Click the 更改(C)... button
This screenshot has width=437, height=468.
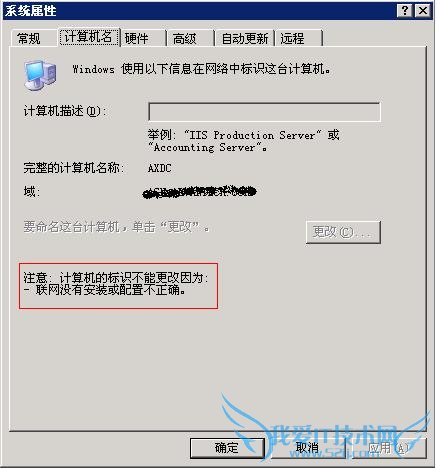343,232
